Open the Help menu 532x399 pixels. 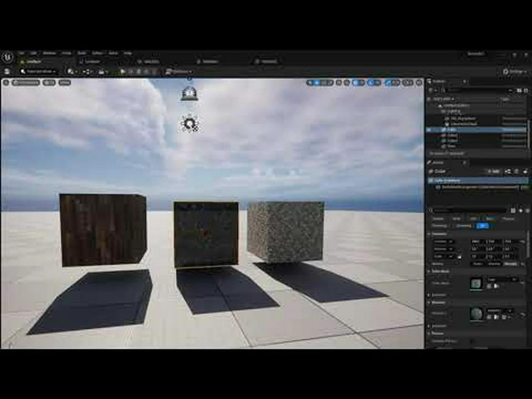pos(128,53)
